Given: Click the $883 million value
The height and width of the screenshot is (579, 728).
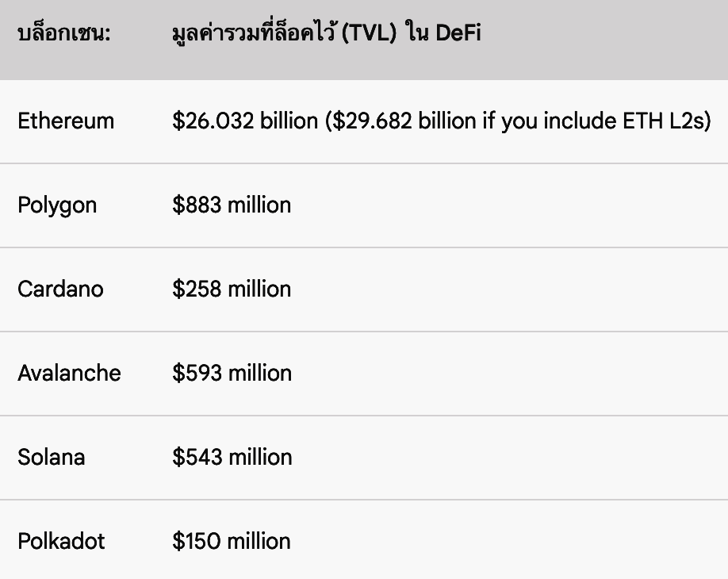Looking at the screenshot, I should pyautogui.click(x=232, y=205).
